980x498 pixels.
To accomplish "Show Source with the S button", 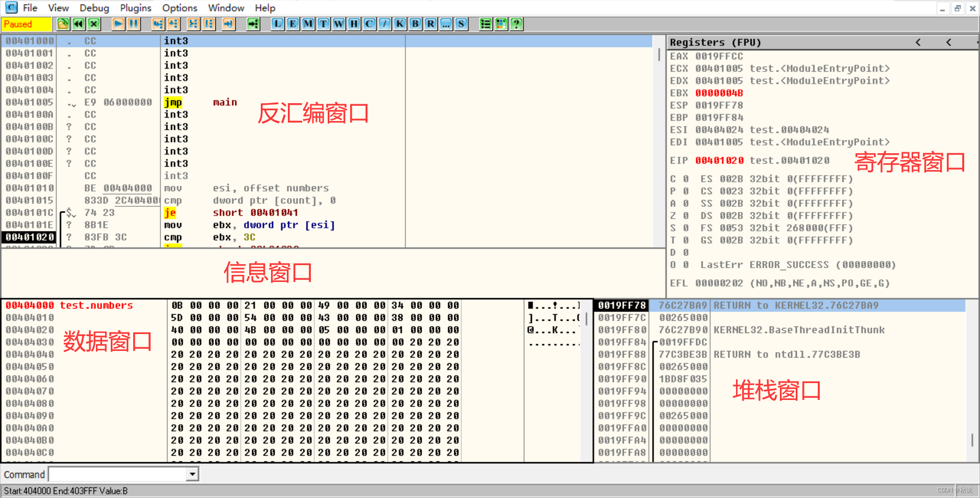I will pos(461,24).
